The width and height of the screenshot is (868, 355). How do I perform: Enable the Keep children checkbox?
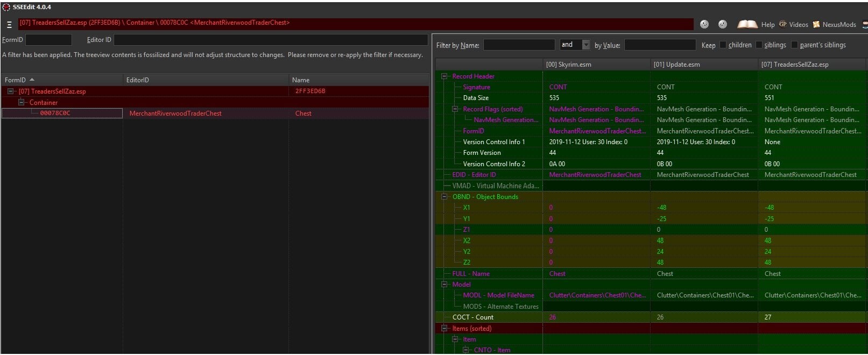click(x=723, y=45)
